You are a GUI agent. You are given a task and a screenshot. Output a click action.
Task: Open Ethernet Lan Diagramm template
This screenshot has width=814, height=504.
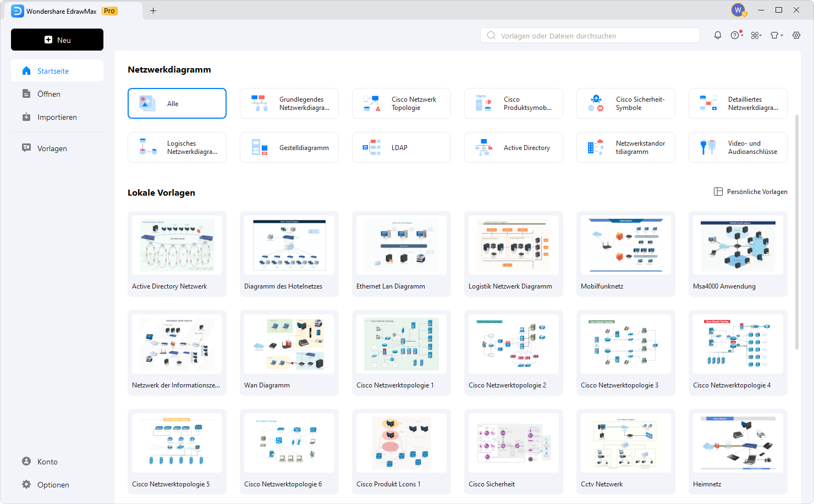click(x=402, y=254)
